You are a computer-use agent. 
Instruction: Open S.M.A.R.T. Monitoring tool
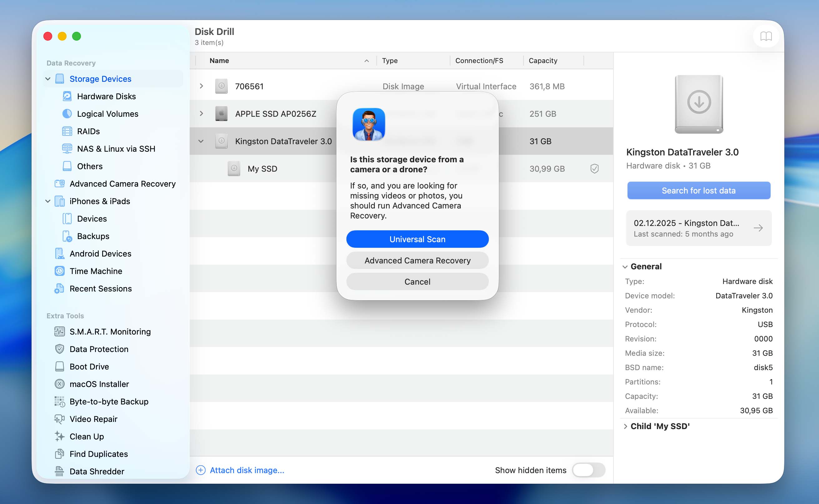110,332
